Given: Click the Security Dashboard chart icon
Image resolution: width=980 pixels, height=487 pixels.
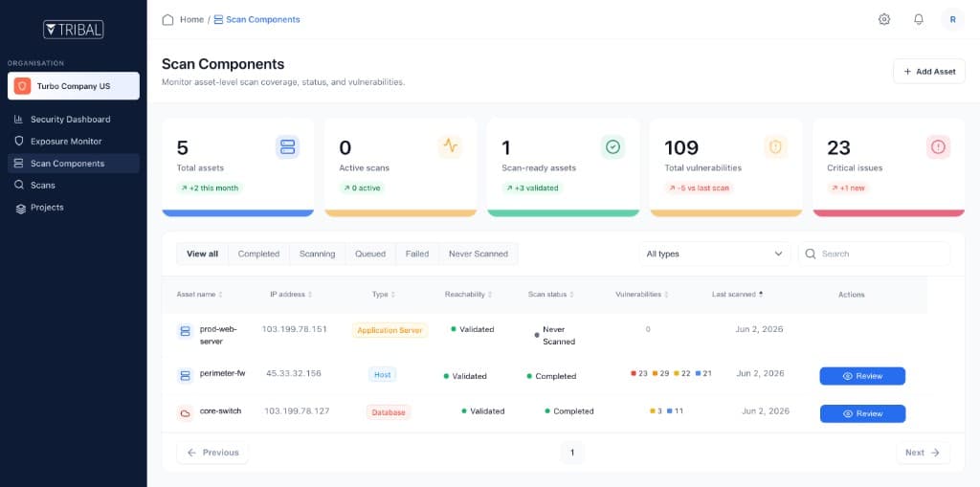Looking at the screenshot, I should tap(19, 119).
